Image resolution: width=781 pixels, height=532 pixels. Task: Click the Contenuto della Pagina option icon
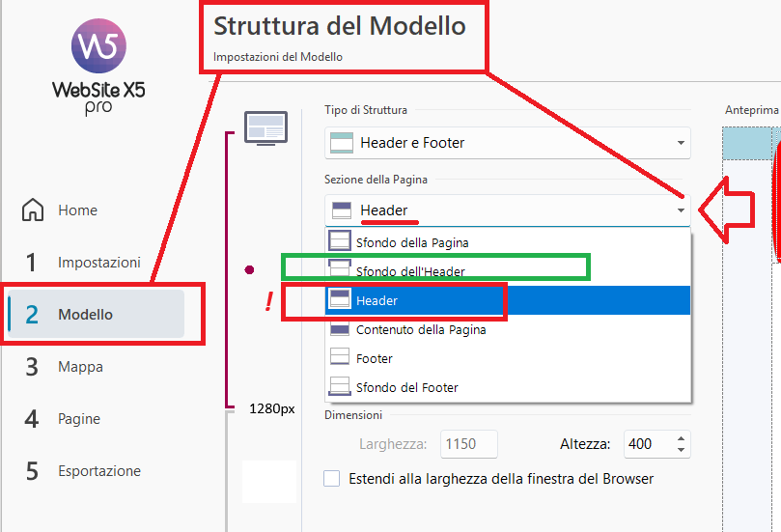click(x=340, y=329)
